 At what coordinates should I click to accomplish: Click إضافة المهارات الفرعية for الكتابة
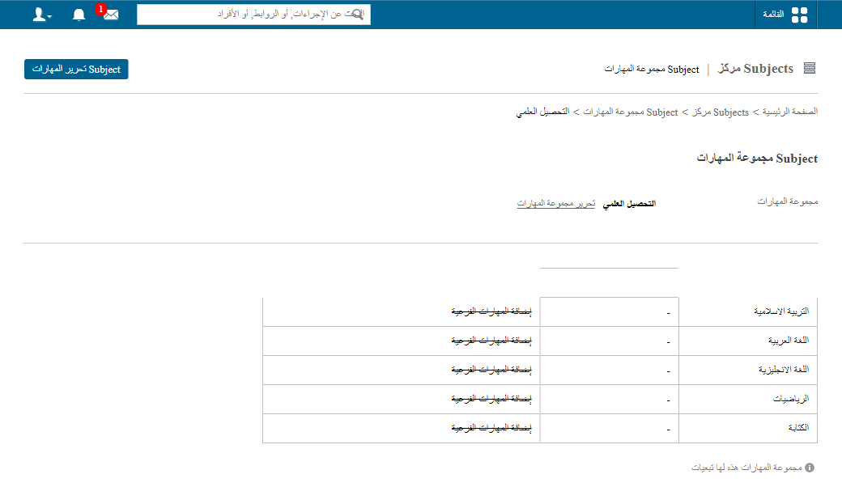pos(491,428)
